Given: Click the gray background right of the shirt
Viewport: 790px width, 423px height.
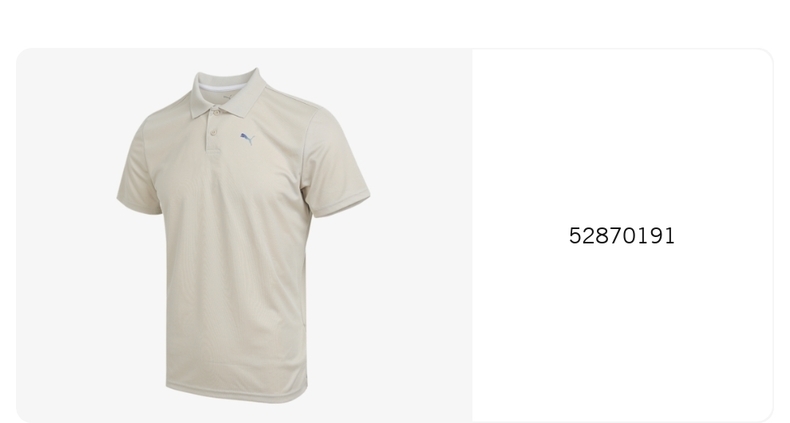Looking at the screenshot, I should [421, 235].
